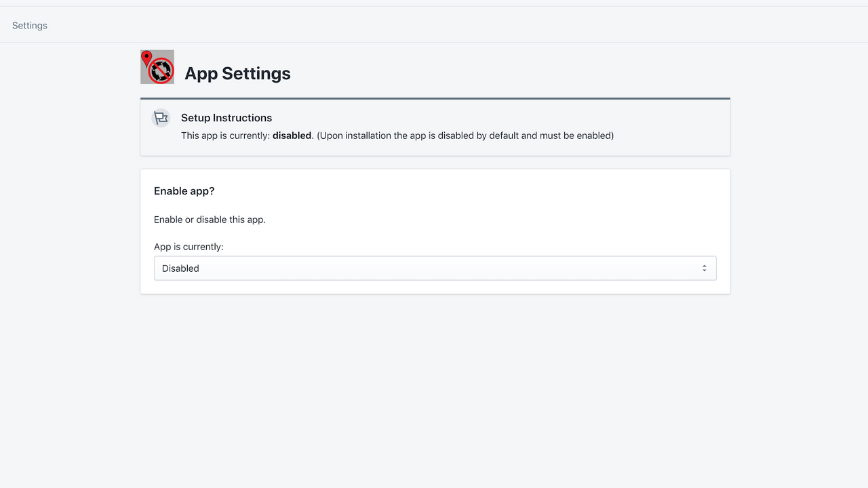Click the bold disabled status text
868x488 pixels.
tap(292, 135)
